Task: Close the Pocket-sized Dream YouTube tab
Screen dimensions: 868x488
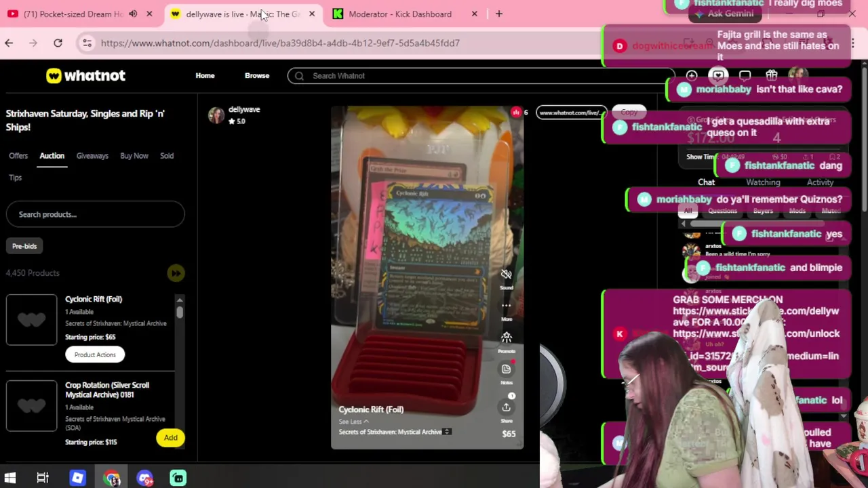Action: pos(149,14)
